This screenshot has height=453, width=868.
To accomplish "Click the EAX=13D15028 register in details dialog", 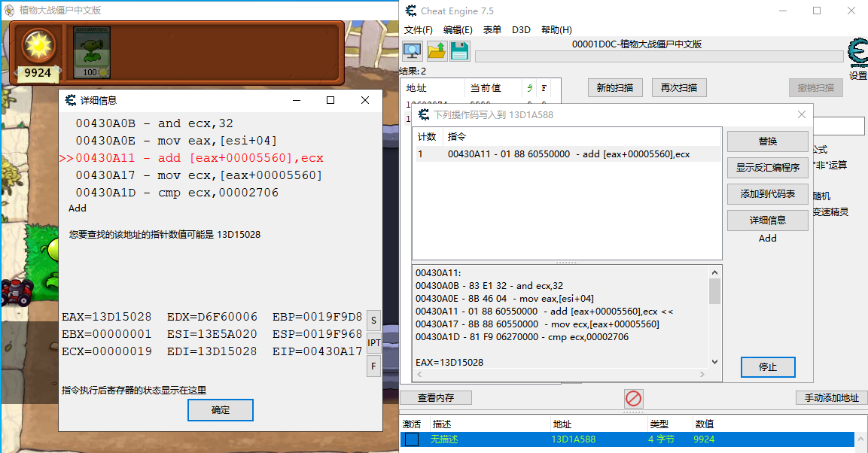I will 106,317.
